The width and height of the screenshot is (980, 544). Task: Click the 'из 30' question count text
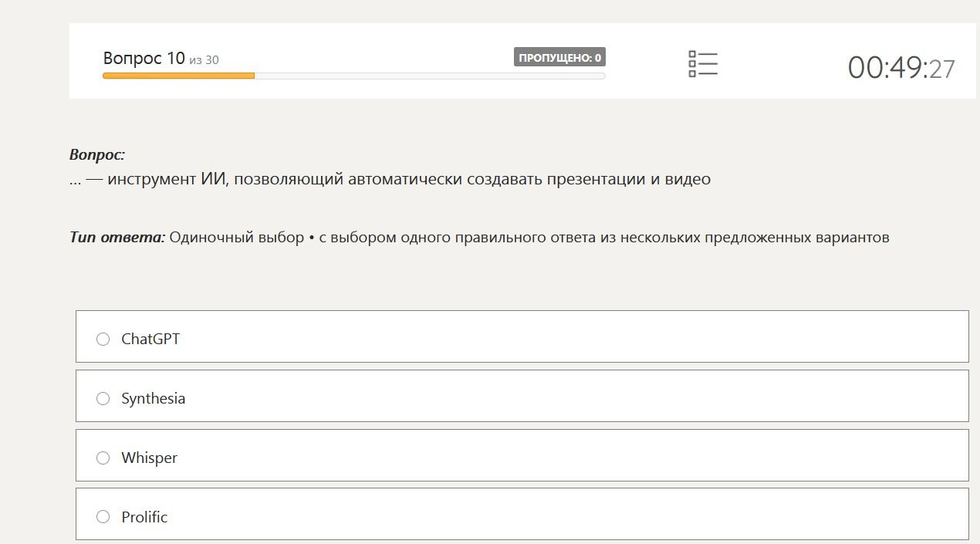coord(204,60)
